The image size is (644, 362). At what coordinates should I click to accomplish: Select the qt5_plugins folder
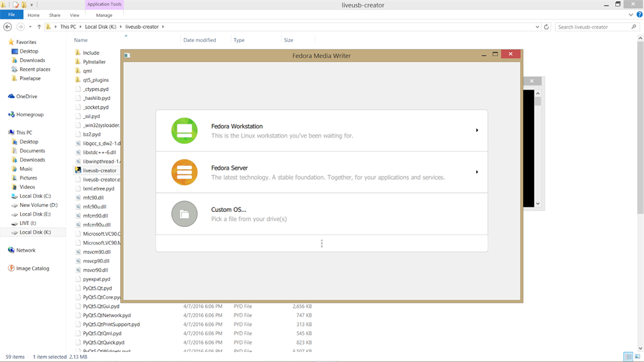pyautogui.click(x=96, y=80)
